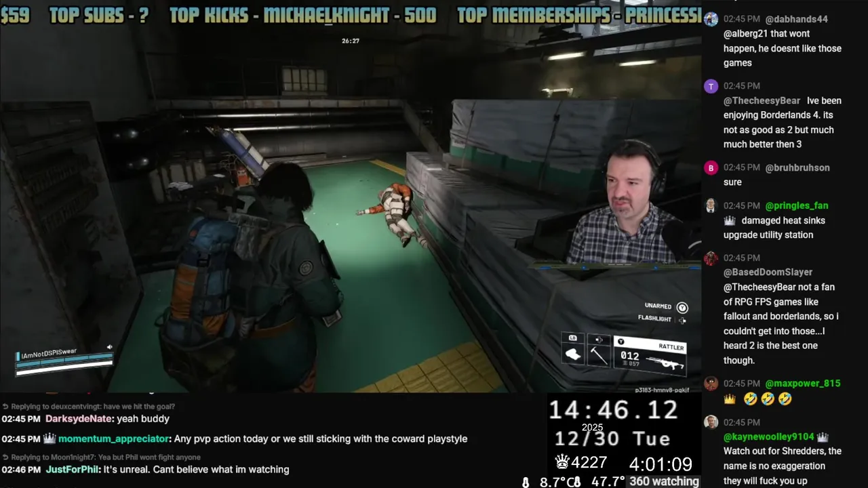Click the thermometer icon beside 8.7°C

click(526, 483)
